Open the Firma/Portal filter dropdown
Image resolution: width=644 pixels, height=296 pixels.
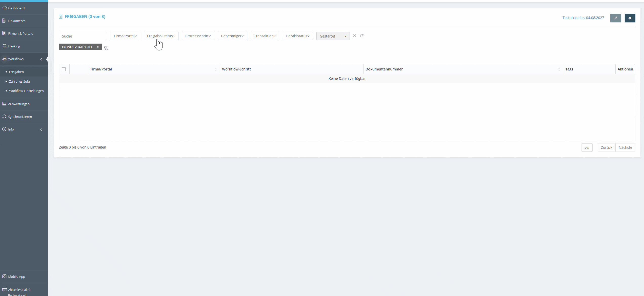point(125,36)
